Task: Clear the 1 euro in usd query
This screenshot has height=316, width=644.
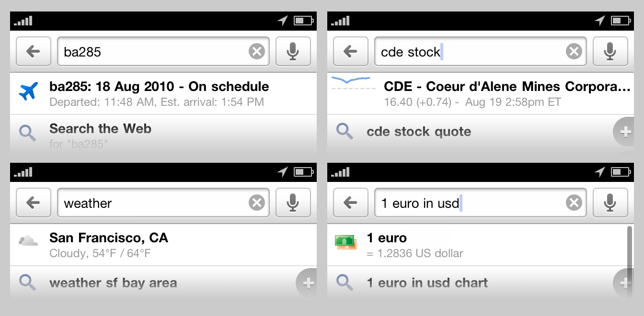Action: click(x=574, y=203)
